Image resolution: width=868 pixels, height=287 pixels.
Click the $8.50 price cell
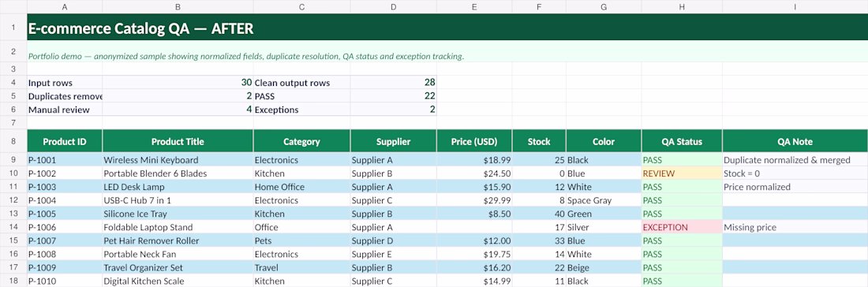(474, 214)
